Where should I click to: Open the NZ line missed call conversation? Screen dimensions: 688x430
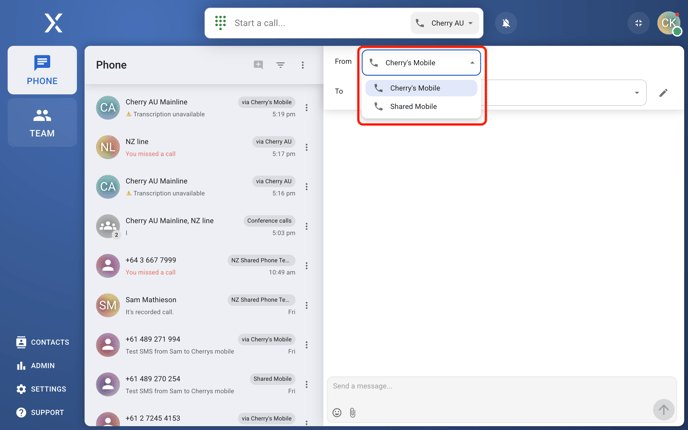(x=204, y=147)
